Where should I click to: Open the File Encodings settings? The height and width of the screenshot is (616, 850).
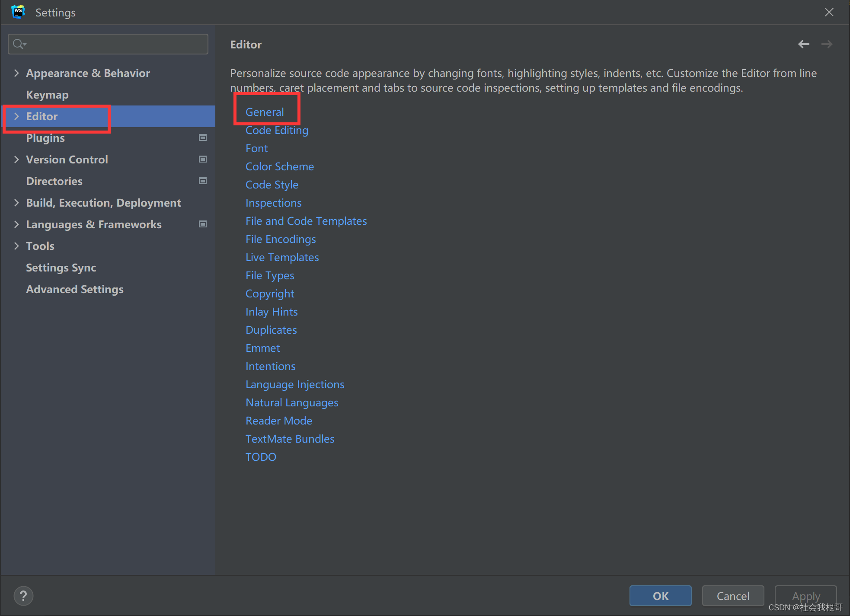(280, 239)
